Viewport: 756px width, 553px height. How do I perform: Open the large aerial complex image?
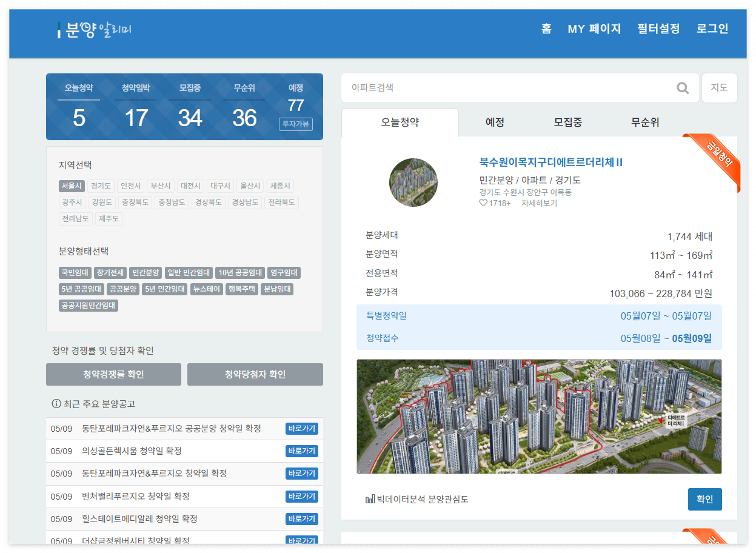click(539, 417)
